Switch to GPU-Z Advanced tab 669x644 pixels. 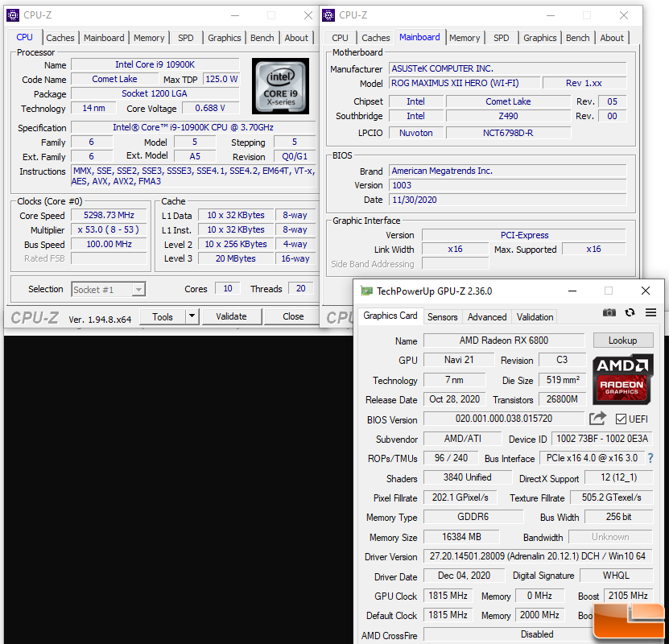(487, 317)
